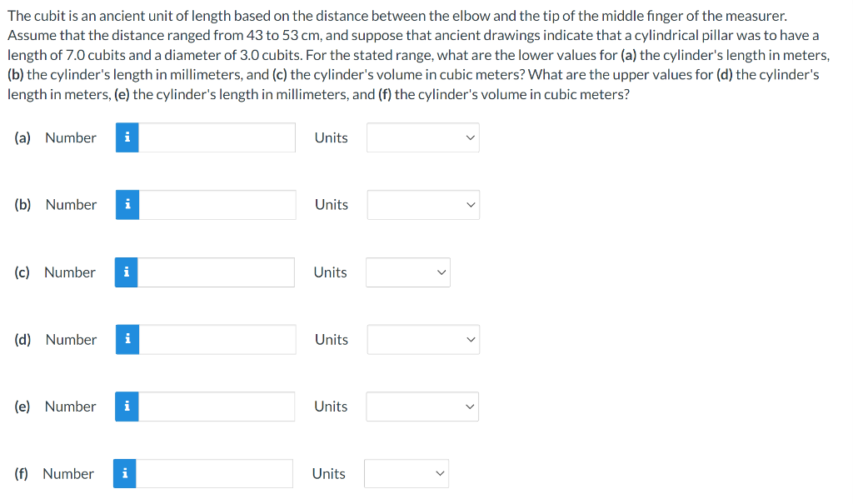Open the Units dropdown for part (a)

[x=422, y=137]
